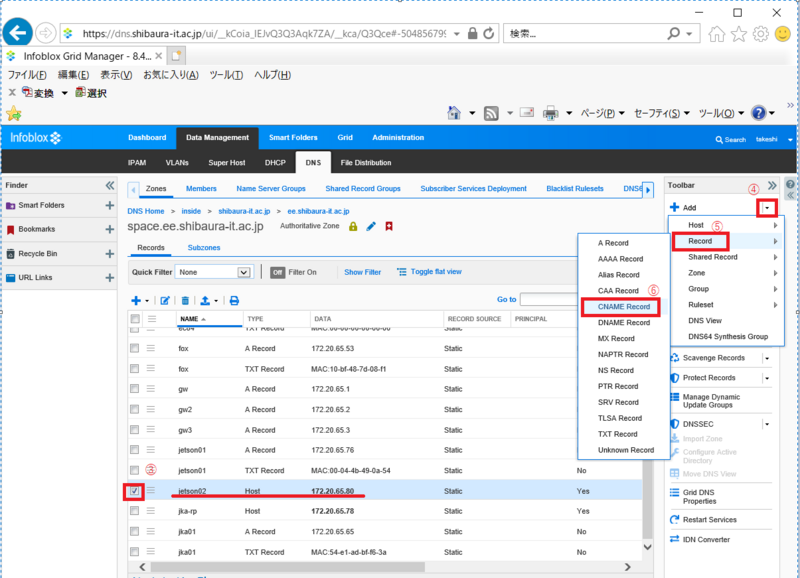Viewport: 800px width, 578px height.
Task: Click the vertical scrollbar down arrow
Action: (x=647, y=547)
